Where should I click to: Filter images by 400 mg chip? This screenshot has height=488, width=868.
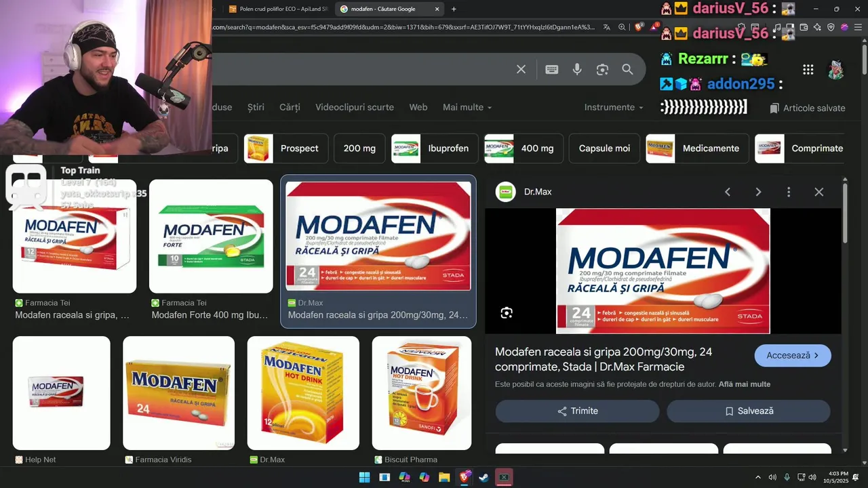[524, 148]
